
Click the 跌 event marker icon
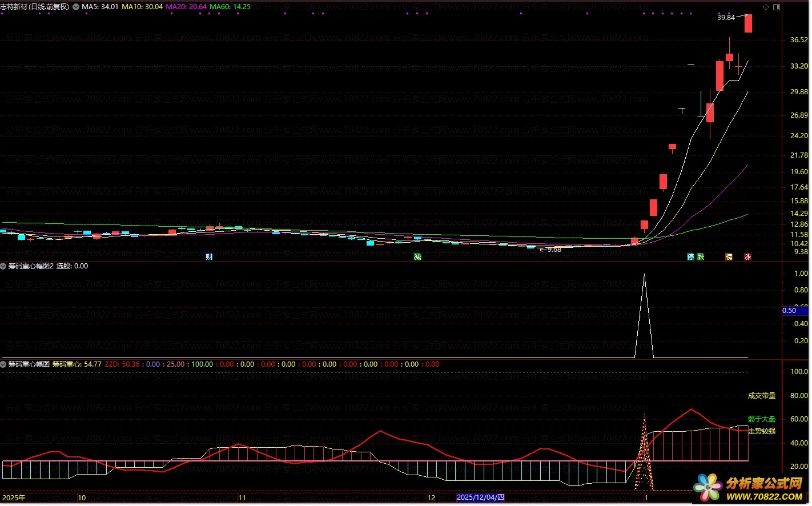[701, 257]
